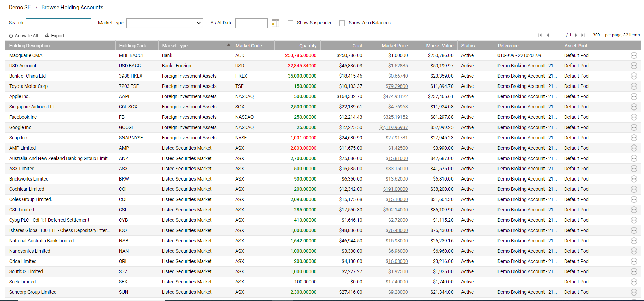Open row actions menu for Brickworks Limited
Image resolution: width=644 pixels, height=301 pixels.
[634, 179]
